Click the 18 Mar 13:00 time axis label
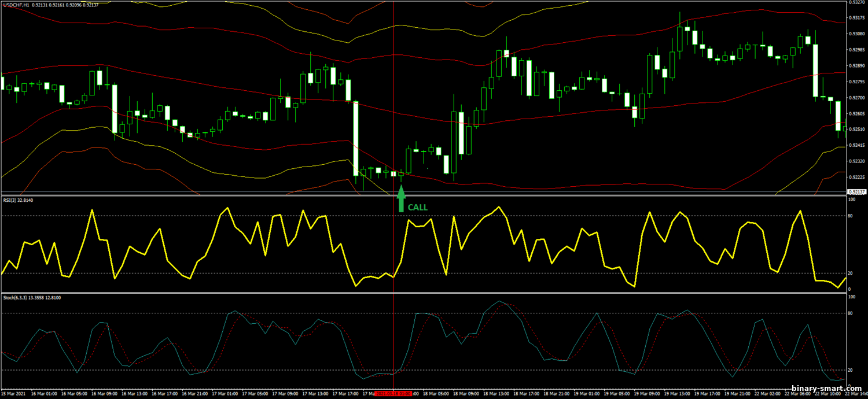868x399 pixels. click(x=497, y=394)
